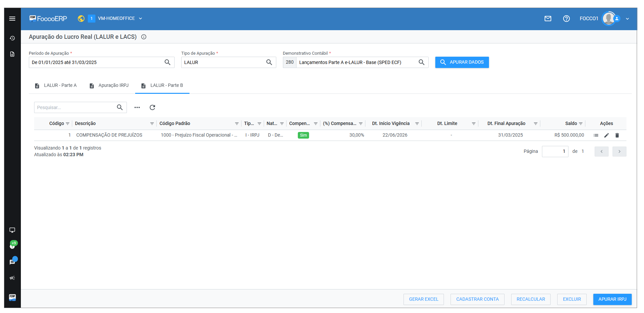Open filter for Nat... column
This screenshot has height=313, width=644.
[x=282, y=124]
